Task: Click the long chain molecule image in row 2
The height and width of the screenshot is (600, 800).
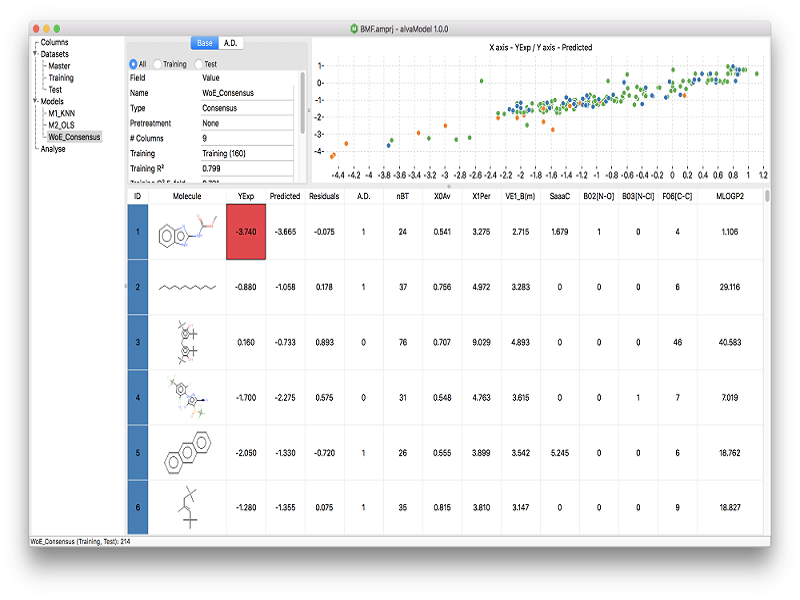Action: (x=187, y=288)
